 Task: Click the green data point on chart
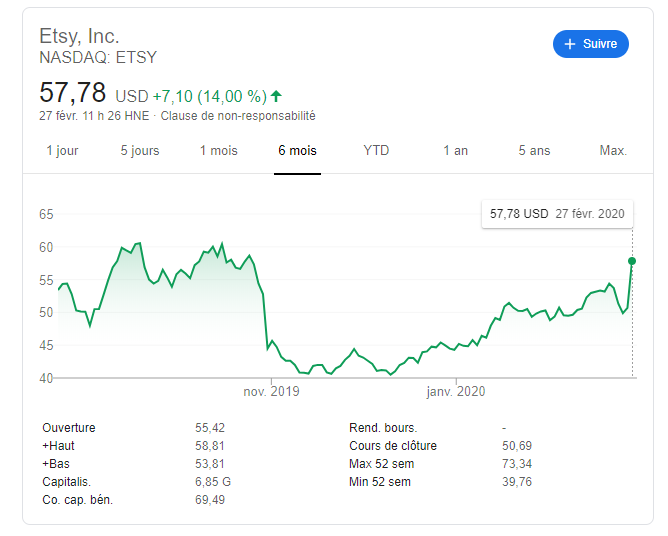point(632,261)
